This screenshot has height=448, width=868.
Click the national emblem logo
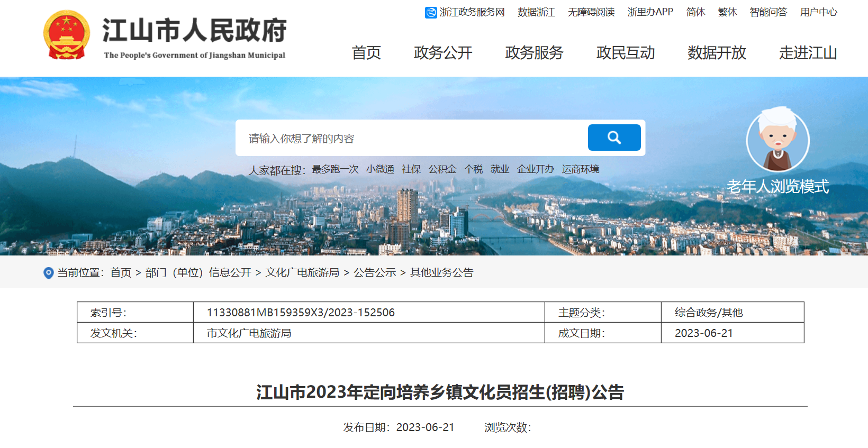click(66, 34)
